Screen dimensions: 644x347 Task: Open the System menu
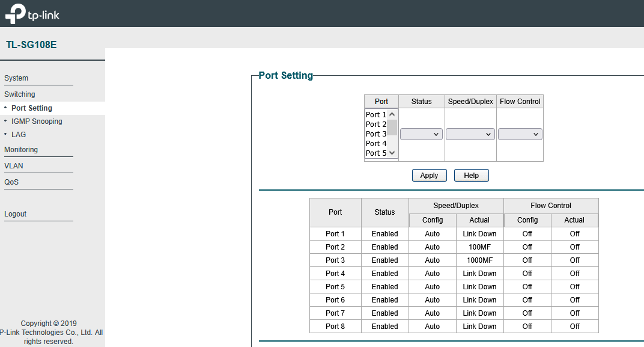click(16, 78)
